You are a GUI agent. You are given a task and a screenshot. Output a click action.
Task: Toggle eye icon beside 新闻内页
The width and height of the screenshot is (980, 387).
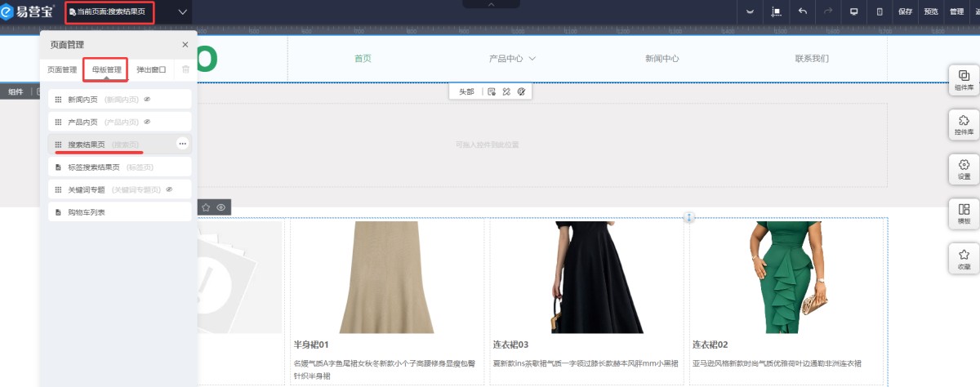[147, 99]
